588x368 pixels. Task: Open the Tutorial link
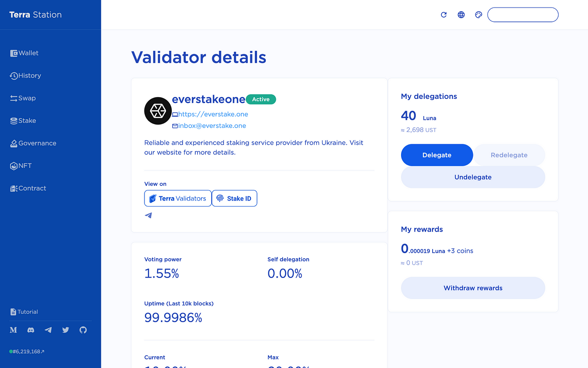(x=24, y=312)
